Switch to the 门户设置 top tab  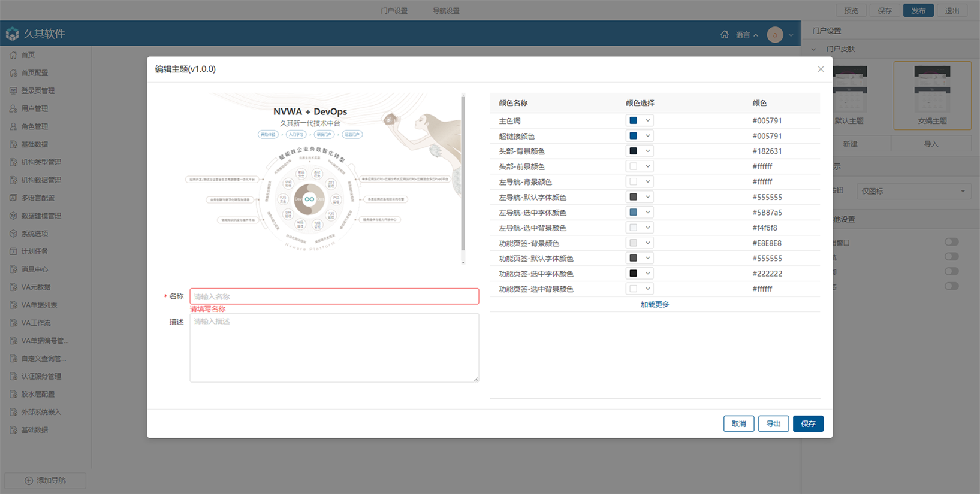coord(394,11)
